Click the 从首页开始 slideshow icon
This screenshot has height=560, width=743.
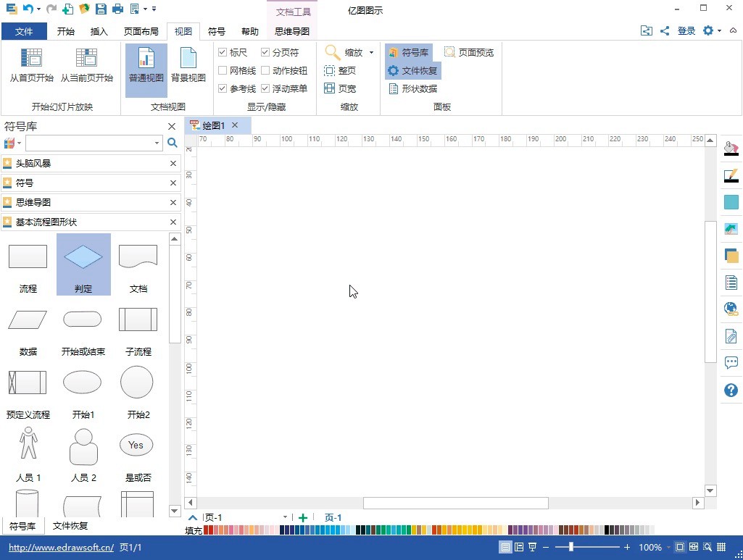[31, 58]
